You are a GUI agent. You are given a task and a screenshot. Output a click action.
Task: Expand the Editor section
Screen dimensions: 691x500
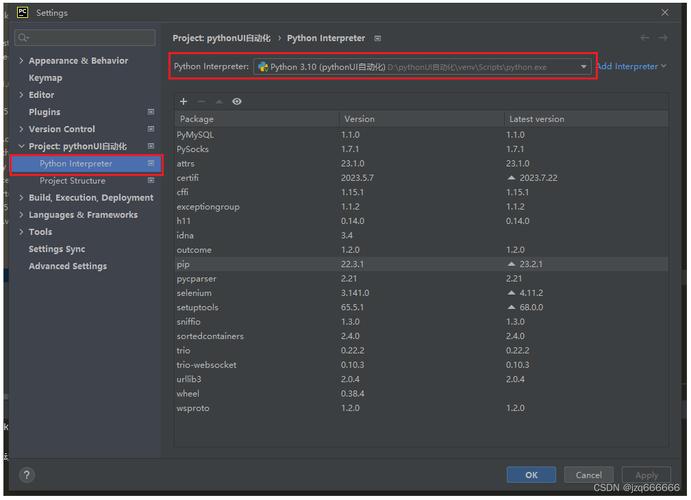(x=21, y=95)
